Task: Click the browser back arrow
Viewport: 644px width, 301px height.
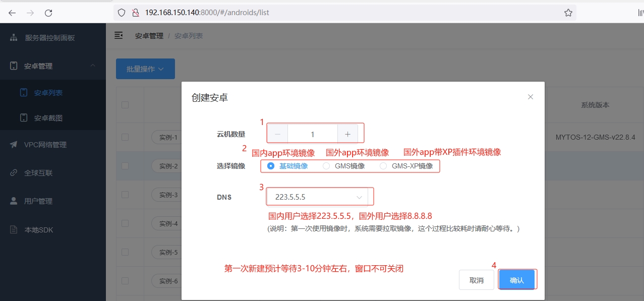Action: 12,13
